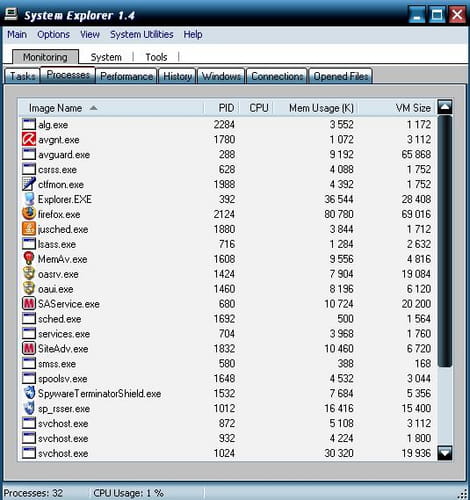Viewport: 470px width, 500px height.
Task: Click the oaui.exe shield icon
Action: (x=29, y=289)
